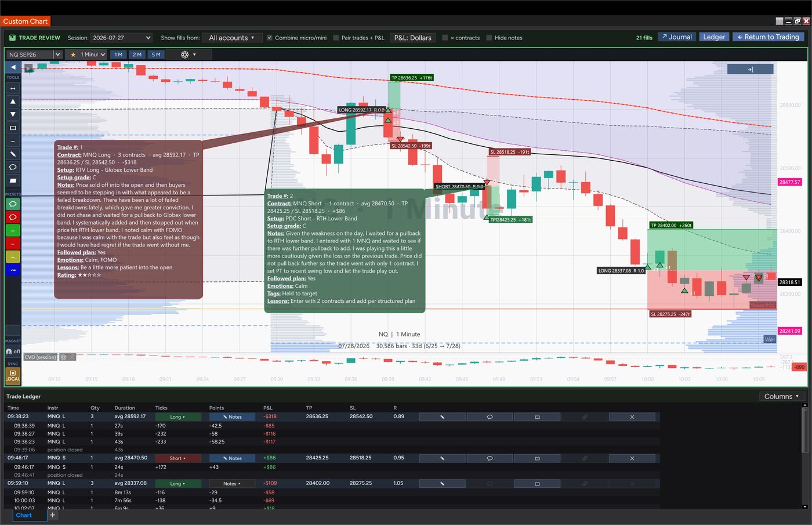Image resolution: width=812 pixels, height=525 pixels.
Task: Select the horizontal line tool under Tools
Action: (x=13, y=141)
